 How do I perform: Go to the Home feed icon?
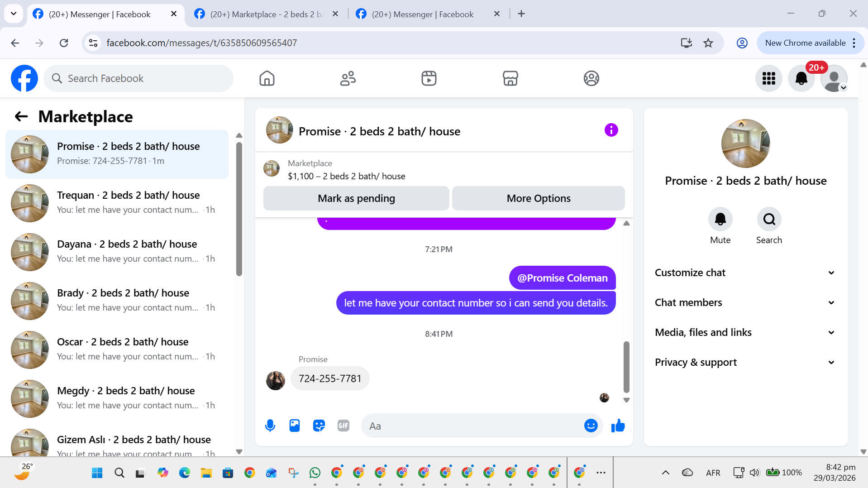point(267,78)
